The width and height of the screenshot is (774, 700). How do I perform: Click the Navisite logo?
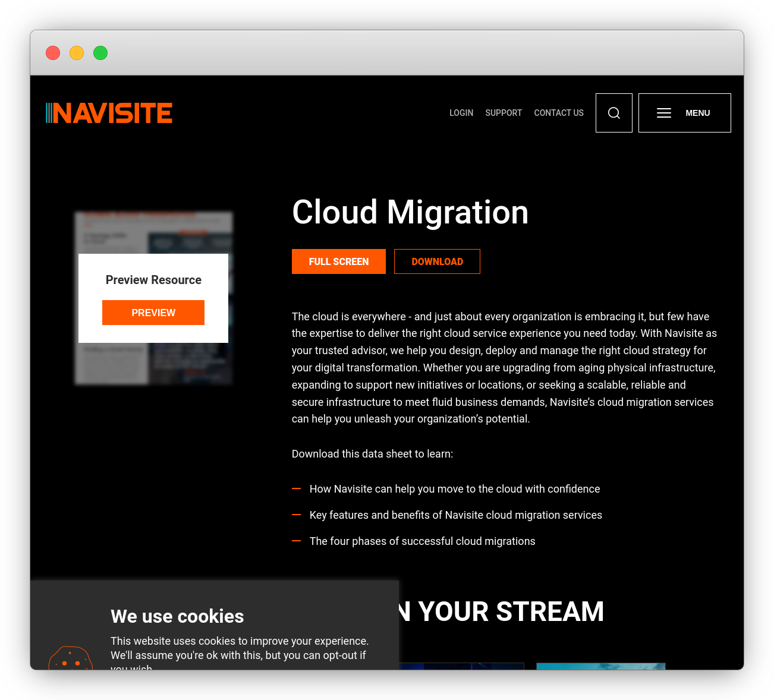click(x=109, y=112)
